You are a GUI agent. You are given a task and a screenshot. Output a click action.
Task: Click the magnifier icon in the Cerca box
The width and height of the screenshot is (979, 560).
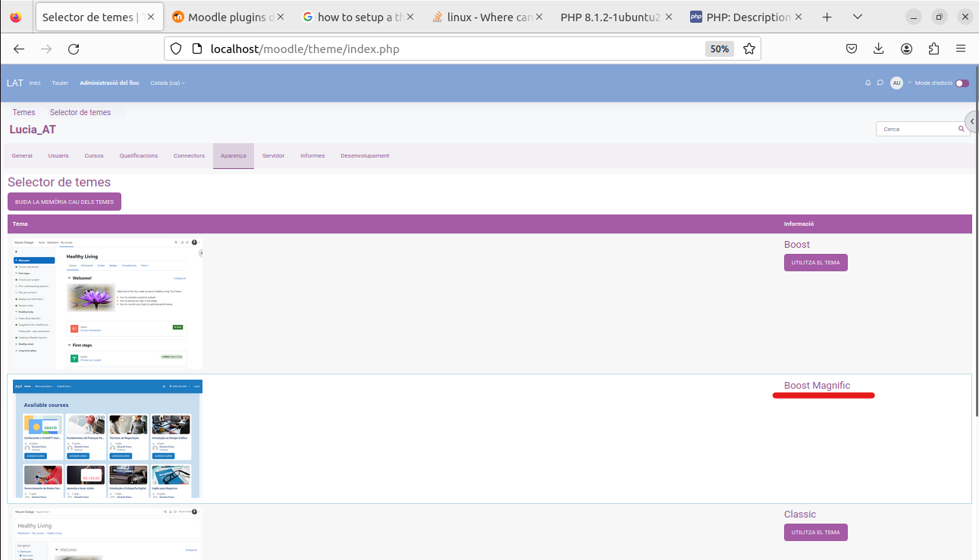pyautogui.click(x=960, y=129)
